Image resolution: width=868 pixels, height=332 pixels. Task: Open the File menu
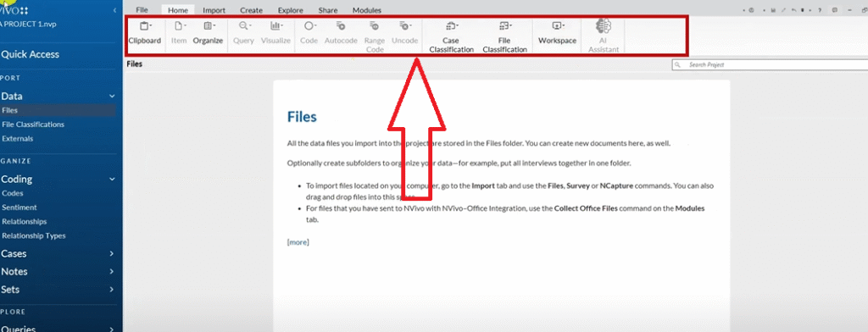pyautogui.click(x=142, y=10)
